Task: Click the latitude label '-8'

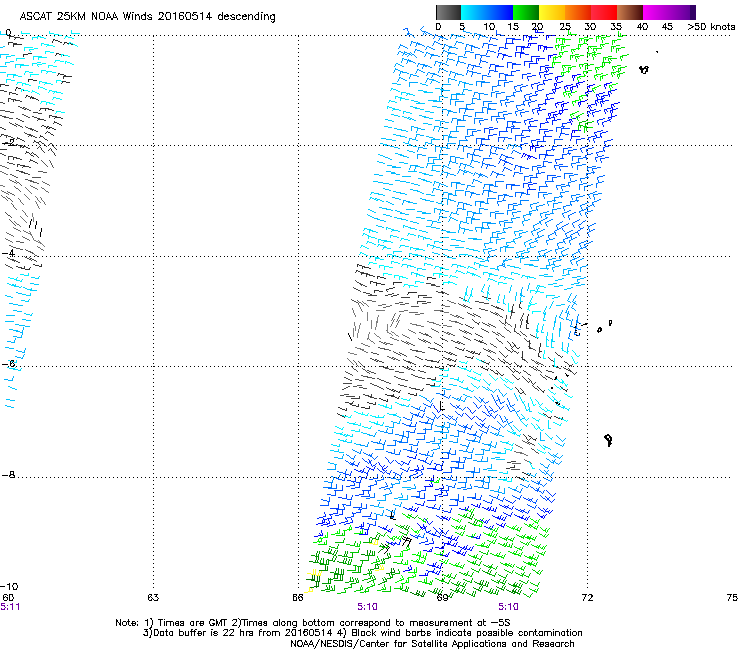Action: pyautogui.click(x=8, y=474)
